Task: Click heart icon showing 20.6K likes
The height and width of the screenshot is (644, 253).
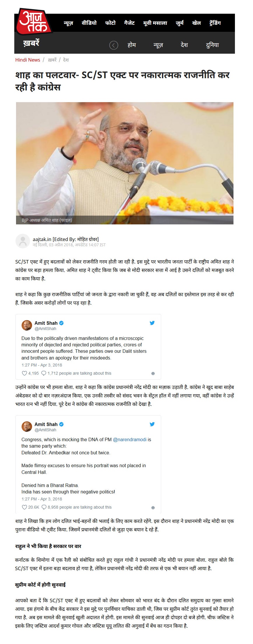Action: coord(24,507)
